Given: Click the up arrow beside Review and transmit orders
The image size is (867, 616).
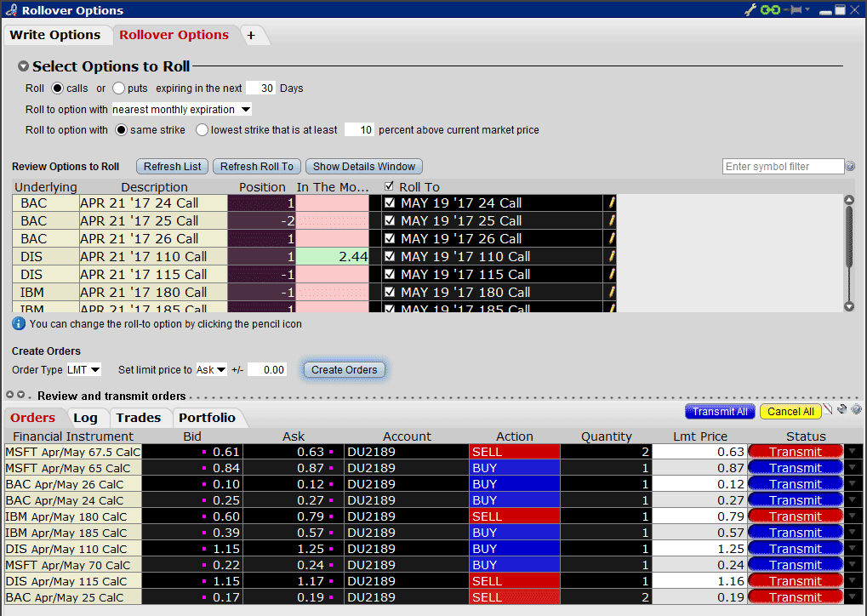Looking at the screenshot, I should click(x=10, y=395).
